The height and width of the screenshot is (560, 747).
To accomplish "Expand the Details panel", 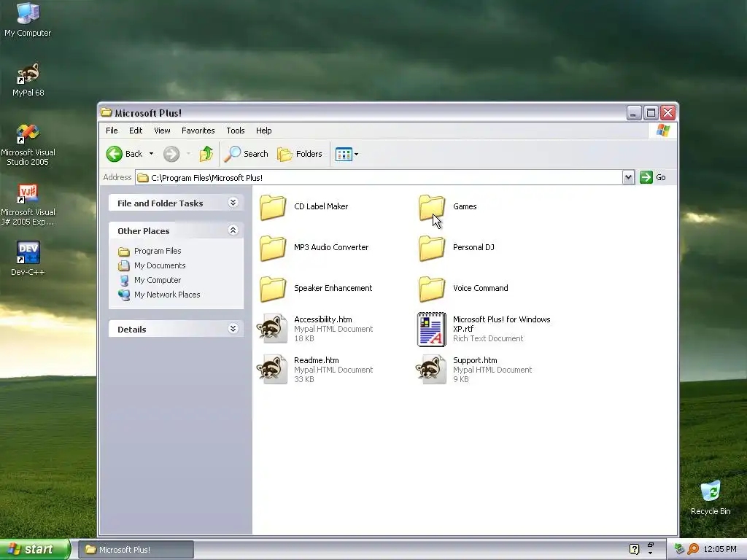I will [233, 328].
